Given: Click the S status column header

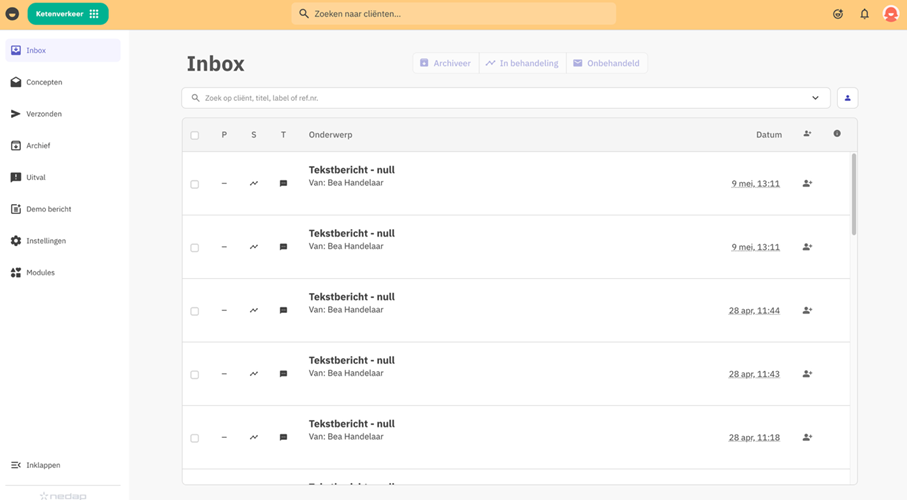Looking at the screenshot, I should (x=253, y=135).
